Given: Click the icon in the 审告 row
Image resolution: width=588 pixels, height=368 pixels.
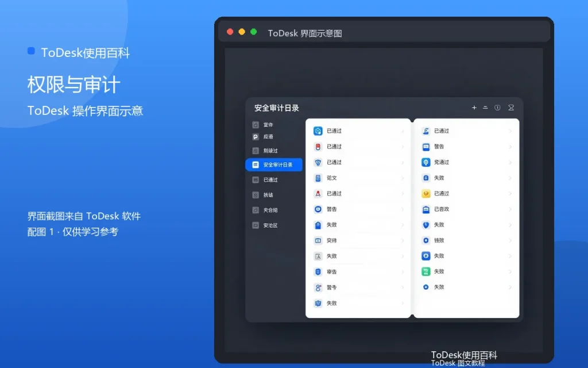Looking at the screenshot, I should 318,272.
